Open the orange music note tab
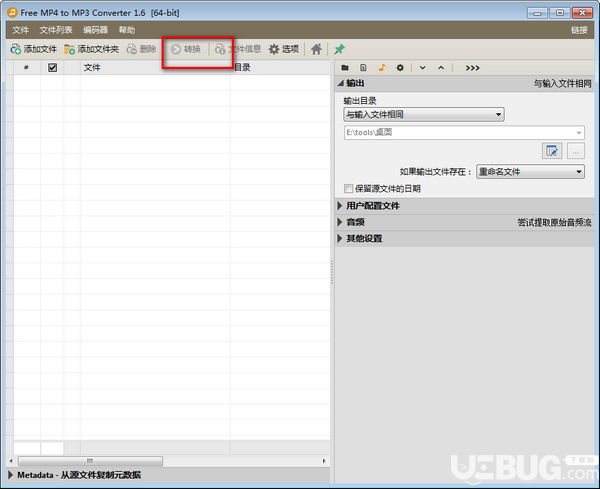Screen dimensions: 600x489 point(382,68)
